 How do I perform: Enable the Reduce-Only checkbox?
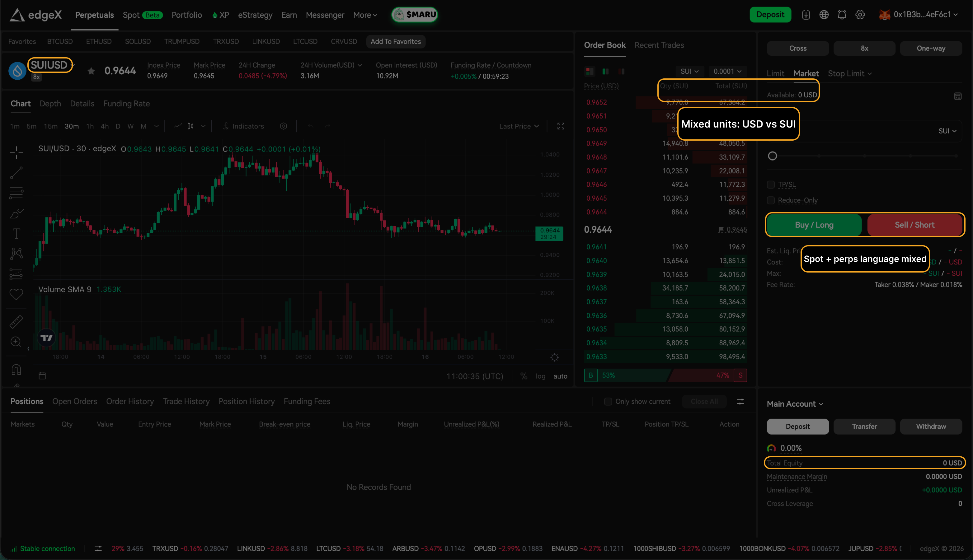tap(771, 200)
